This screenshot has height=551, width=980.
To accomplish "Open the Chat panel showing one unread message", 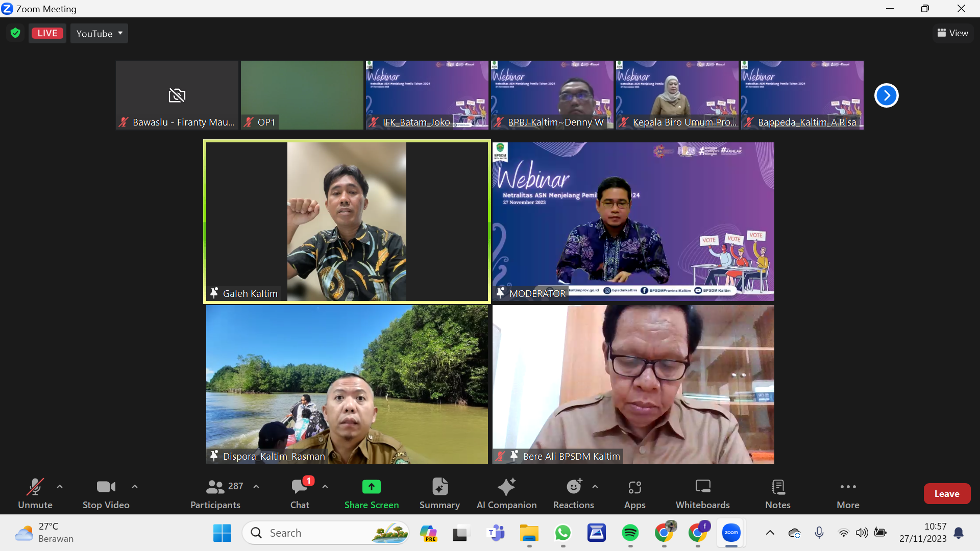I will pos(299,492).
